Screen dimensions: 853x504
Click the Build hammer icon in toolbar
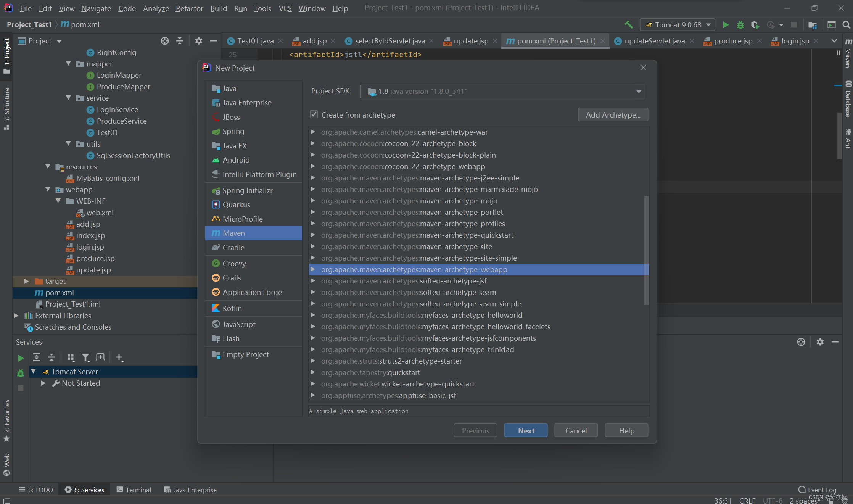tap(629, 25)
